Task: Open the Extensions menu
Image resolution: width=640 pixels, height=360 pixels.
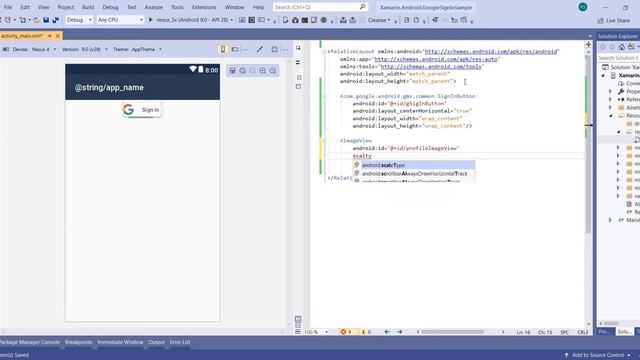Action: click(x=204, y=7)
